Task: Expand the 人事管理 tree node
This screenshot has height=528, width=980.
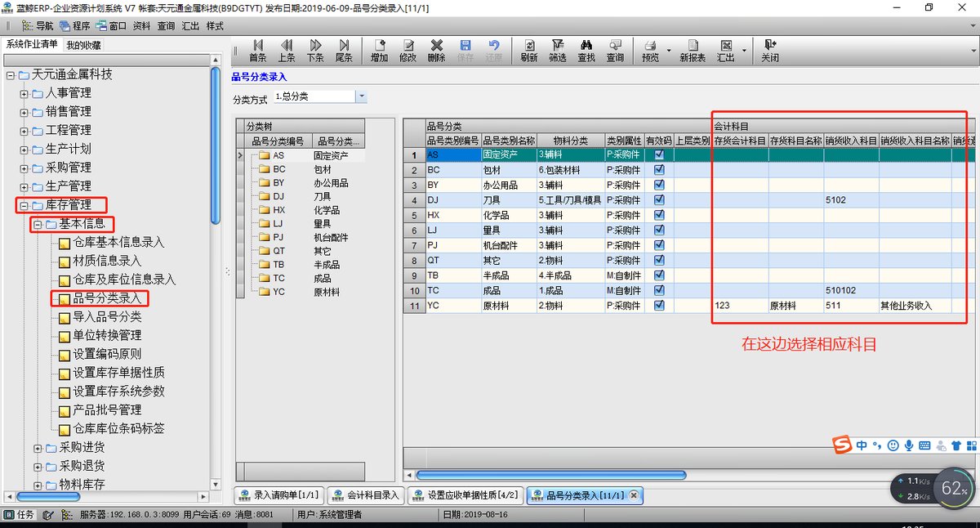Action: [x=24, y=93]
